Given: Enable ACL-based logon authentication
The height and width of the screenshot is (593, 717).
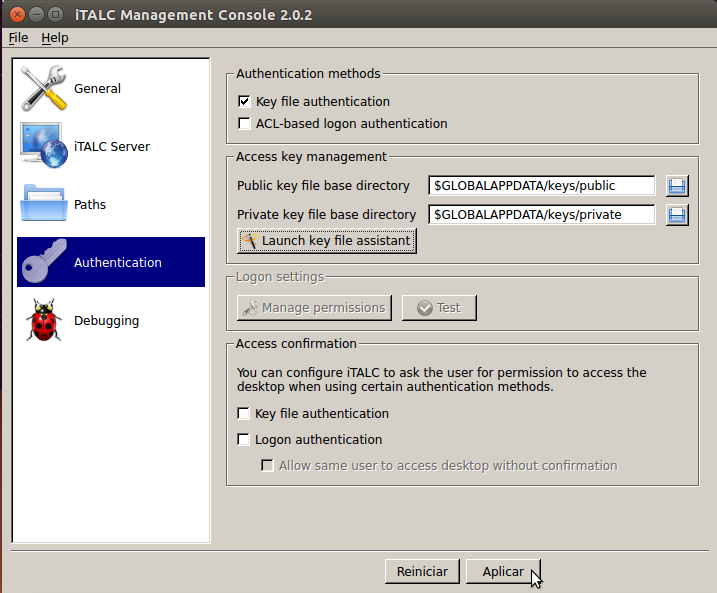Looking at the screenshot, I should pyautogui.click(x=244, y=123).
